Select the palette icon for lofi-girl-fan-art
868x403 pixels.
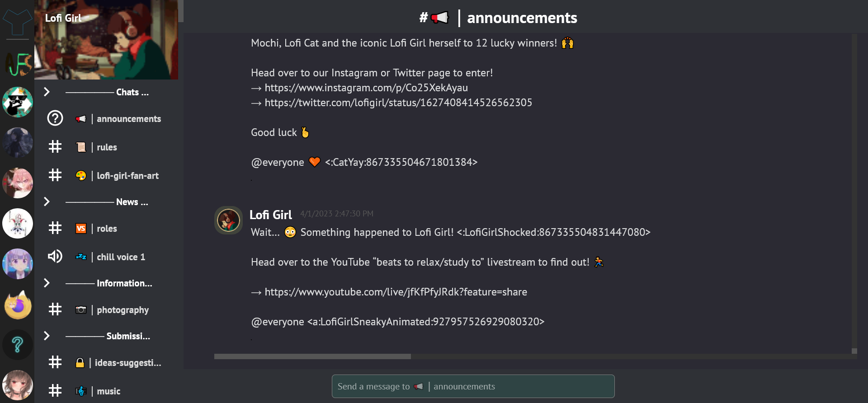(81, 176)
